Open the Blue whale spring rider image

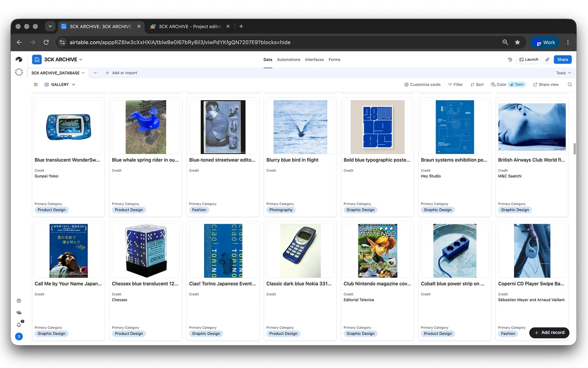pyautogui.click(x=146, y=127)
